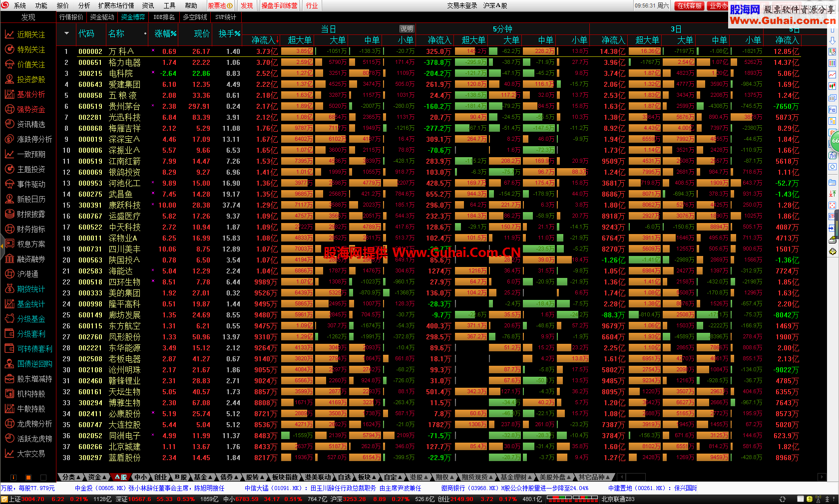Open 资讯精选 sidebar item
This screenshot has height=504, width=839.
25,124
